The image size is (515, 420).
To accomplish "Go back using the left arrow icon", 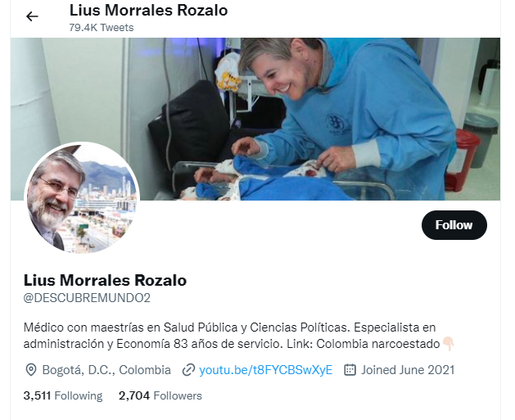I will (x=32, y=16).
